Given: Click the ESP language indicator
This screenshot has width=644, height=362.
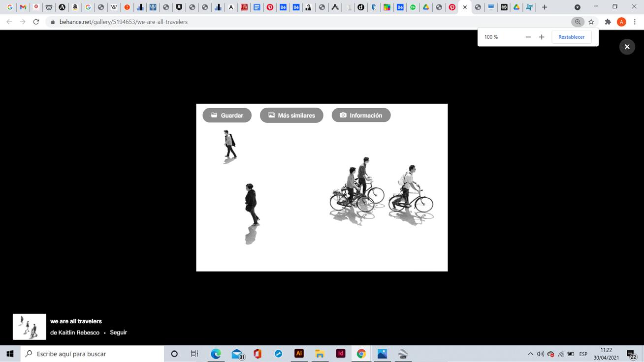Looking at the screenshot, I should [x=583, y=354].
